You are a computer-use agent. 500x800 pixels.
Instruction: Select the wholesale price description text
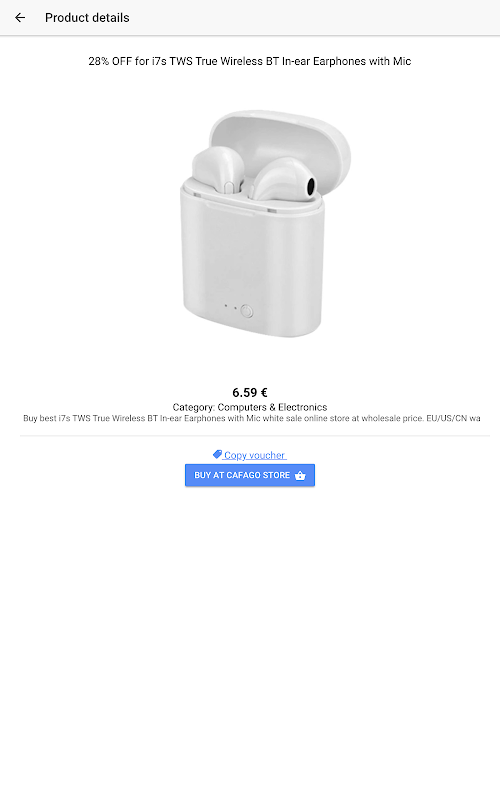(x=252, y=418)
